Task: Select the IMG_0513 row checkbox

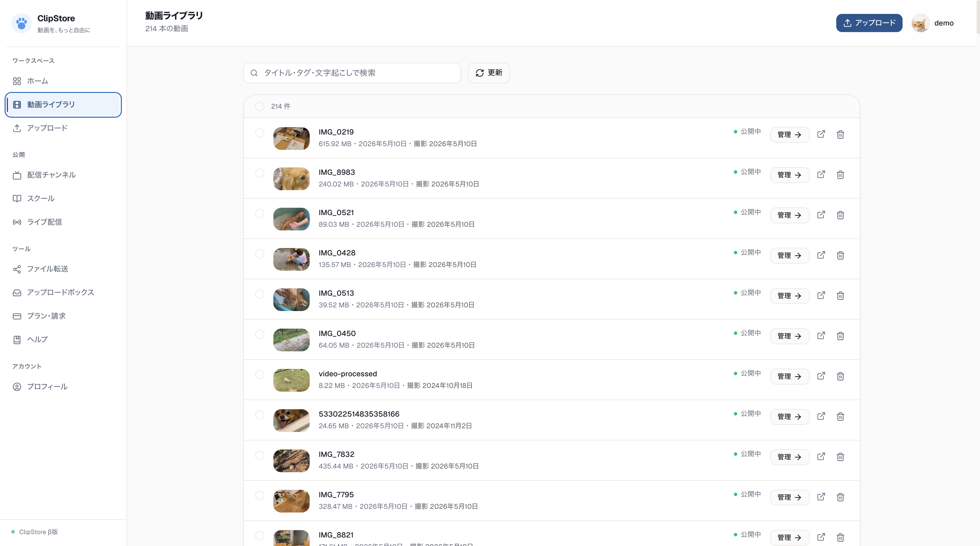Action: tap(259, 294)
